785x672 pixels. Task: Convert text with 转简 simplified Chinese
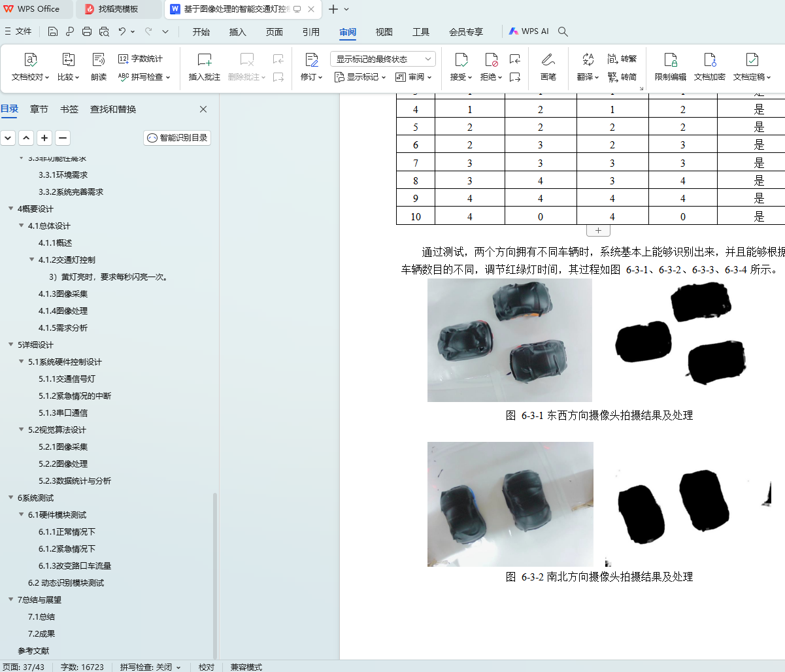[622, 77]
